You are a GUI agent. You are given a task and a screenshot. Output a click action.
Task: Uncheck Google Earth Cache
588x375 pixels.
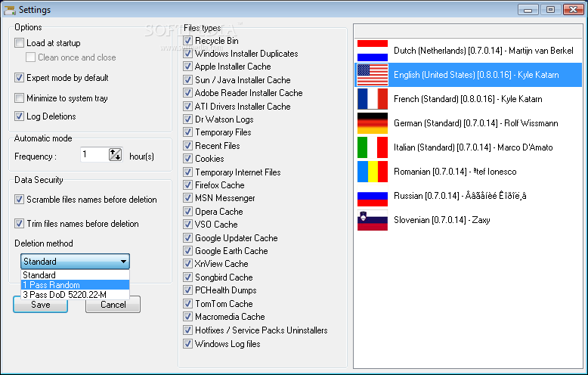[187, 251]
